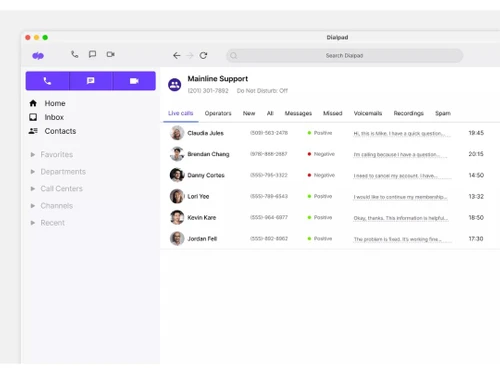Click the phone icon in top toolbar
The width and height of the screenshot is (500, 375).
click(x=75, y=54)
